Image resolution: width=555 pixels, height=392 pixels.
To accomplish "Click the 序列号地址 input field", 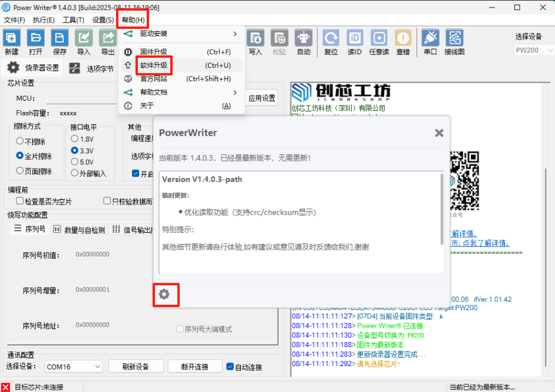I will click(x=117, y=325).
